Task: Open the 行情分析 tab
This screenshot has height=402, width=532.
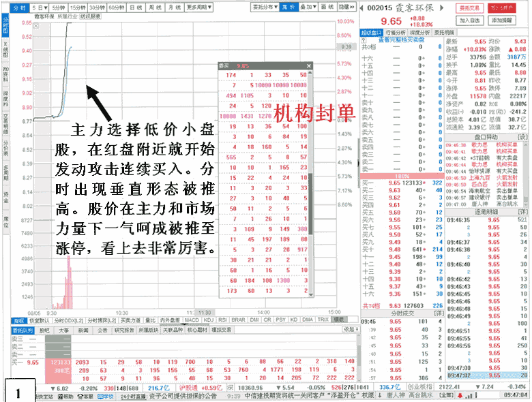Action: [396, 33]
